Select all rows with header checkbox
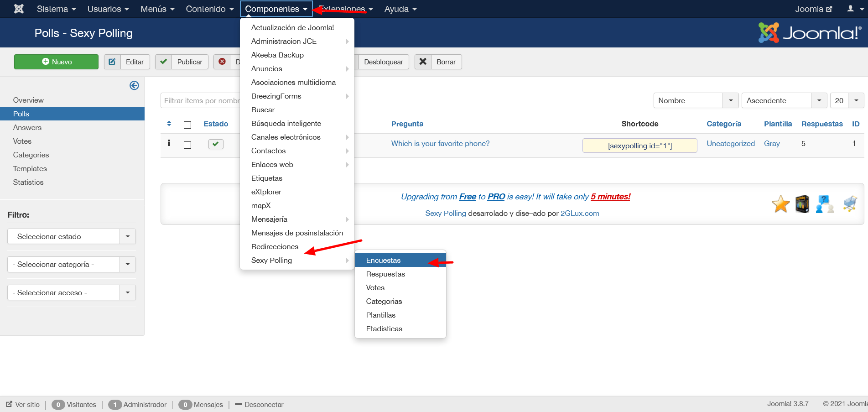 tap(187, 125)
